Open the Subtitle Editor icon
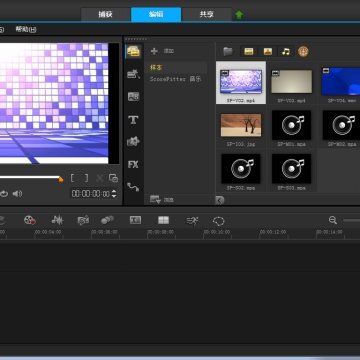Viewport: 360px width, 360px height. [x=135, y=220]
